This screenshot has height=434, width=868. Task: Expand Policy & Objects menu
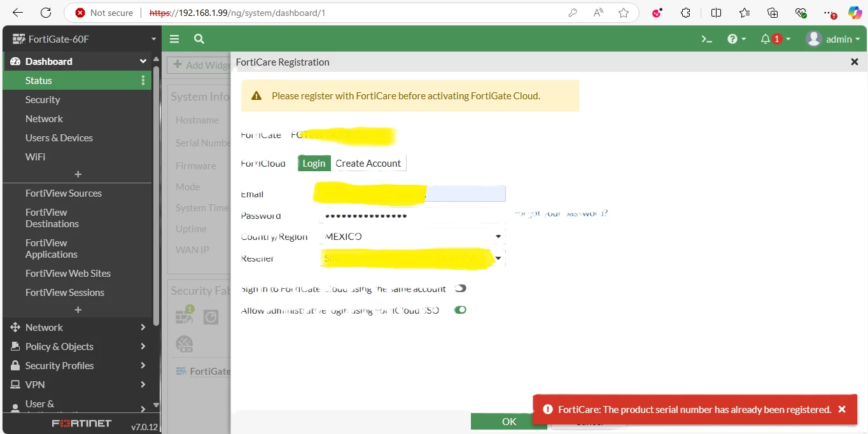click(x=77, y=346)
